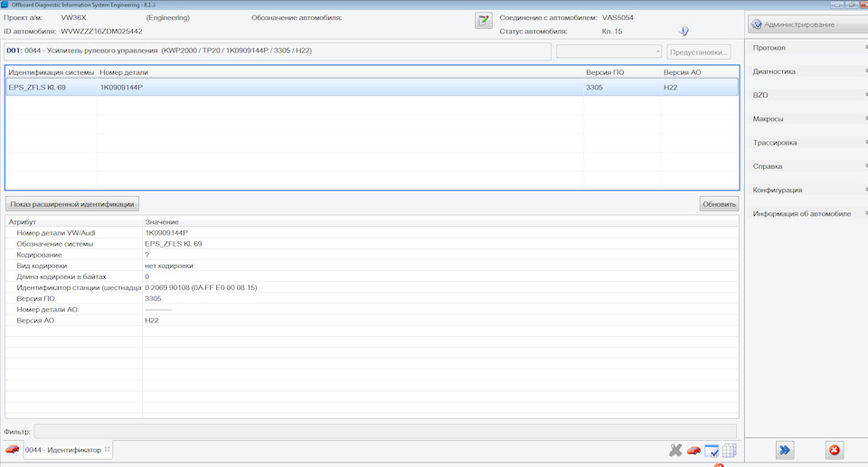Click the grid table icon
The image size is (868, 467).
tap(730, 451)
